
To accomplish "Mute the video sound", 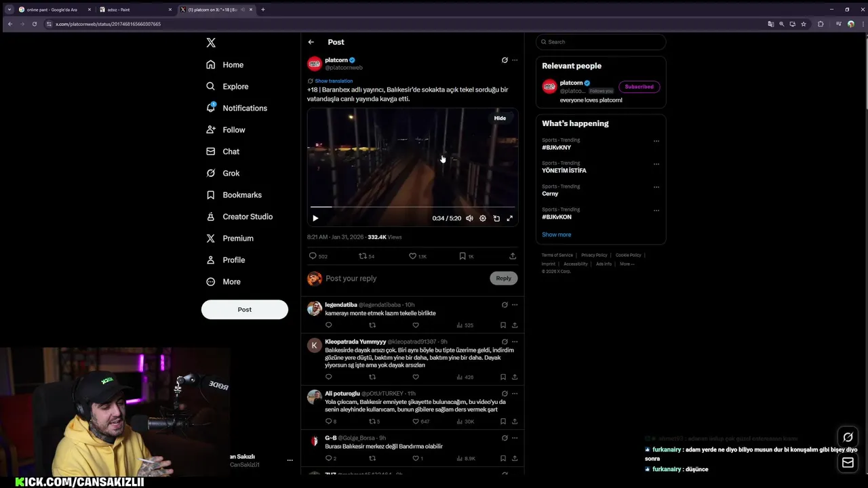I will pos(469,218).
